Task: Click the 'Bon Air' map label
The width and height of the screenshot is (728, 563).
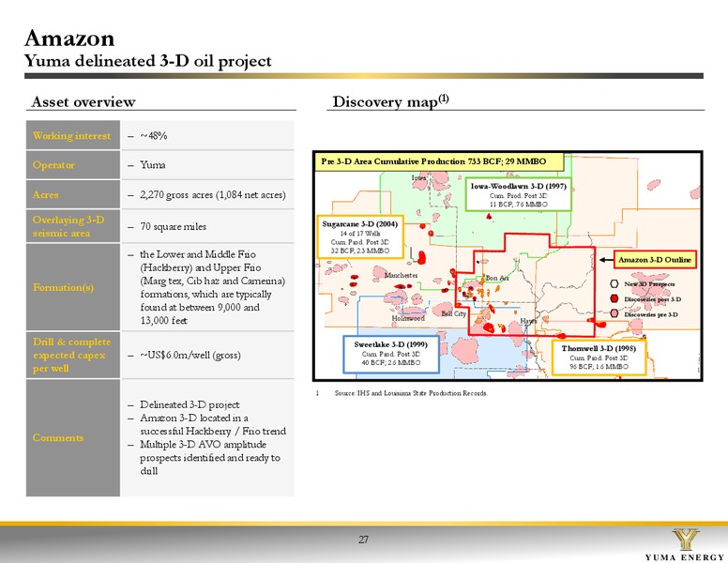Action: (497, 278)
